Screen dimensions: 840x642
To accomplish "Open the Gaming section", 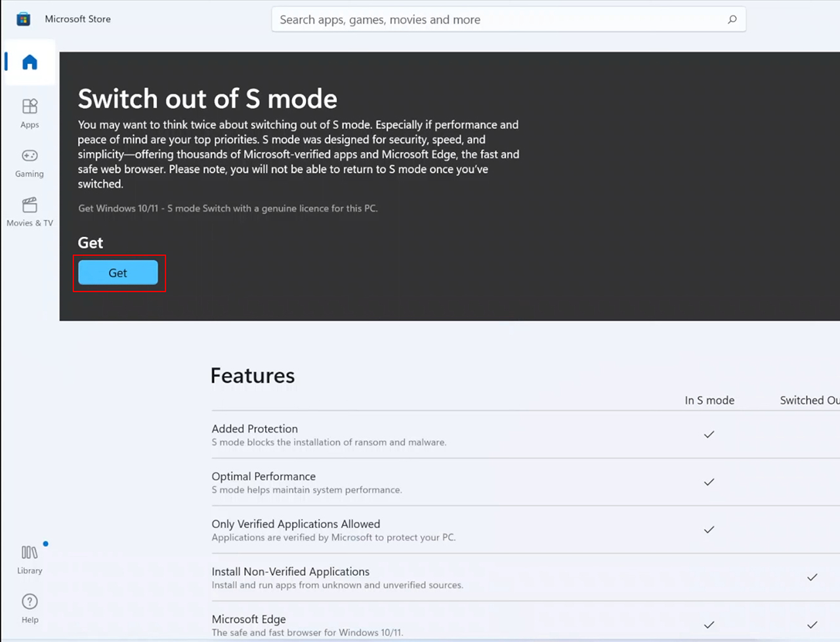I will point(29,163).
